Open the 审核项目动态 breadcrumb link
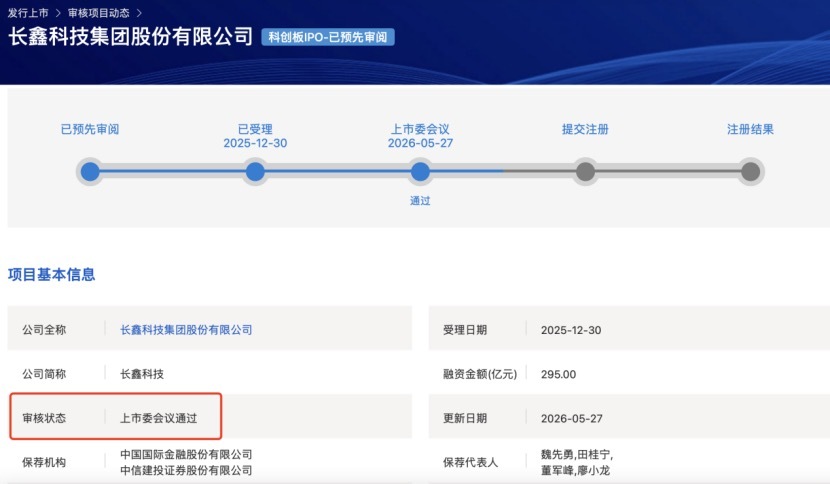The image size is (830, 484). pyautogui.click(x=98, y=13)
